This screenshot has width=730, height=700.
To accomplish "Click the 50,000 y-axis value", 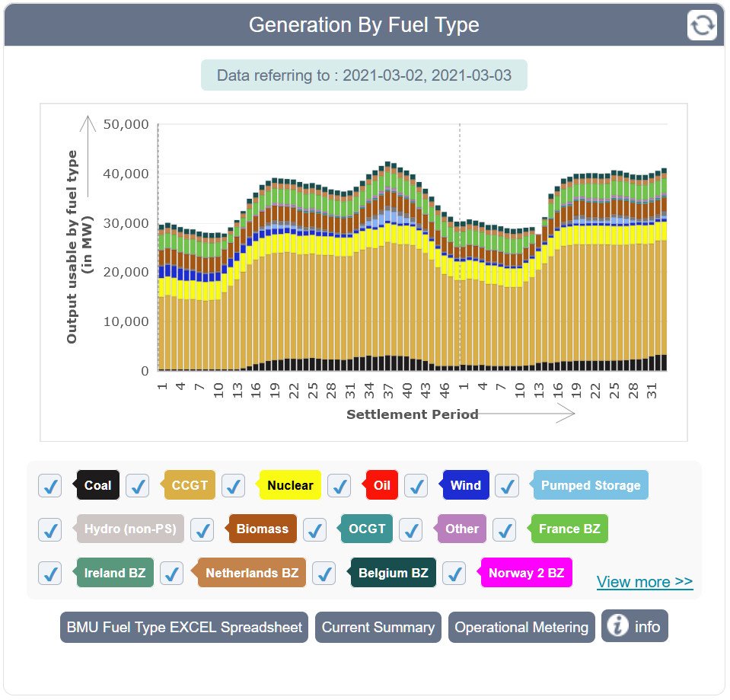I will 126,124.
